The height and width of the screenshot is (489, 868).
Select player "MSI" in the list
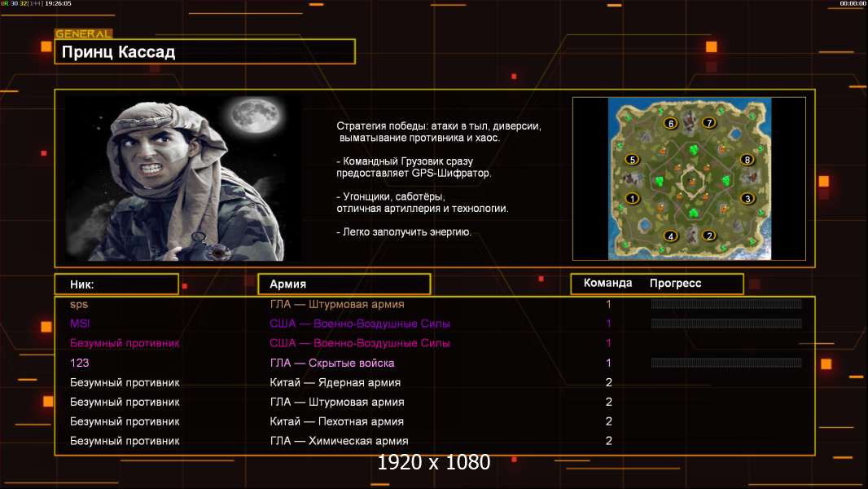click(80, 324)
